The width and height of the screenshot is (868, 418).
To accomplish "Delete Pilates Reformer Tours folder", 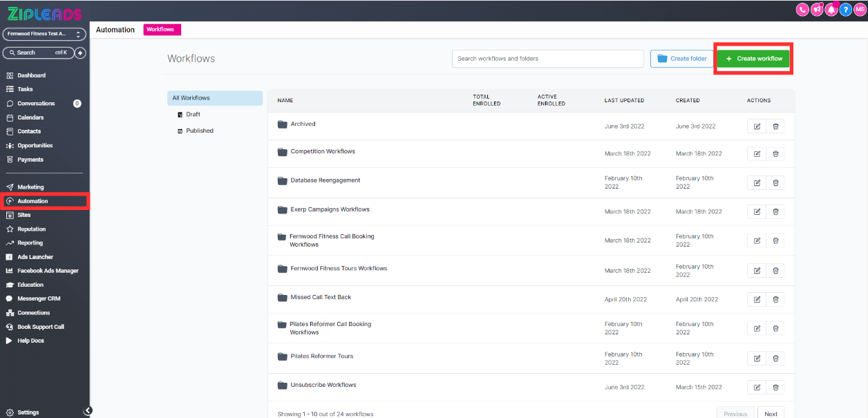I will pyautogui.click(x=775, y=358).
